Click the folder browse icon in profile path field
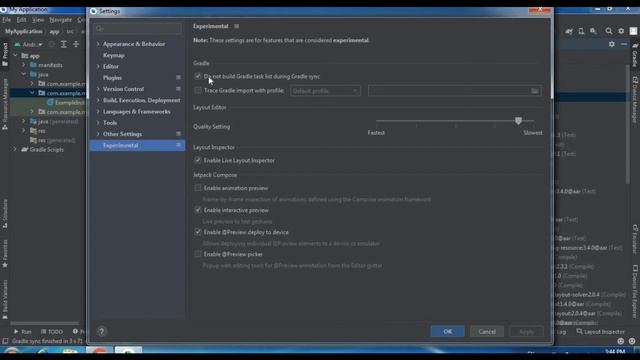640x360 pixels. pyautogui.click(x=534, y=91)
